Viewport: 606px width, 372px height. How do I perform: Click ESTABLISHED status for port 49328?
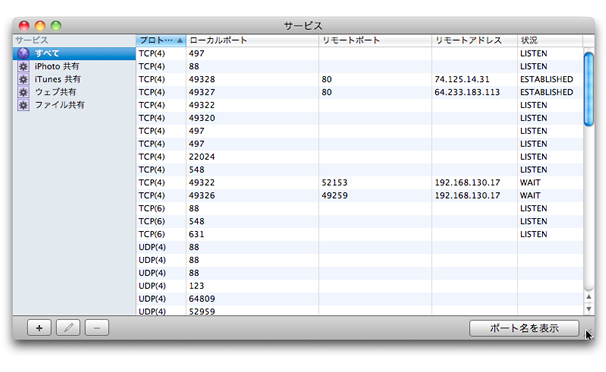546,79
